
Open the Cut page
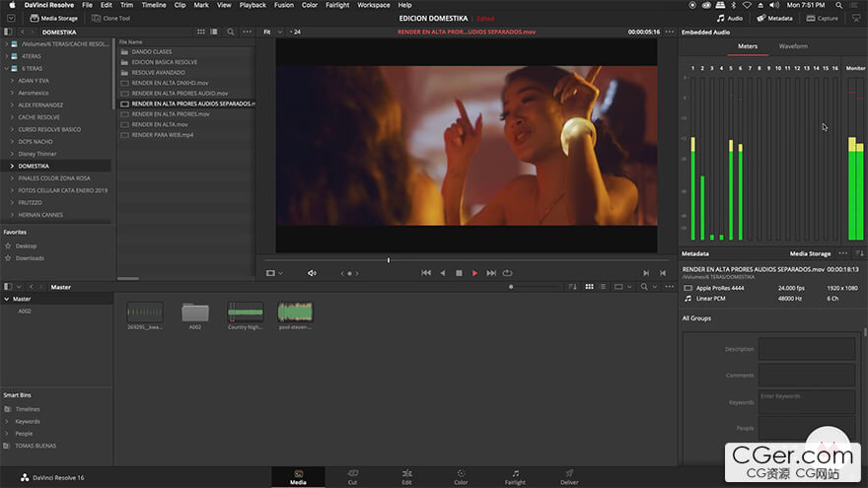tap(352, 477)
